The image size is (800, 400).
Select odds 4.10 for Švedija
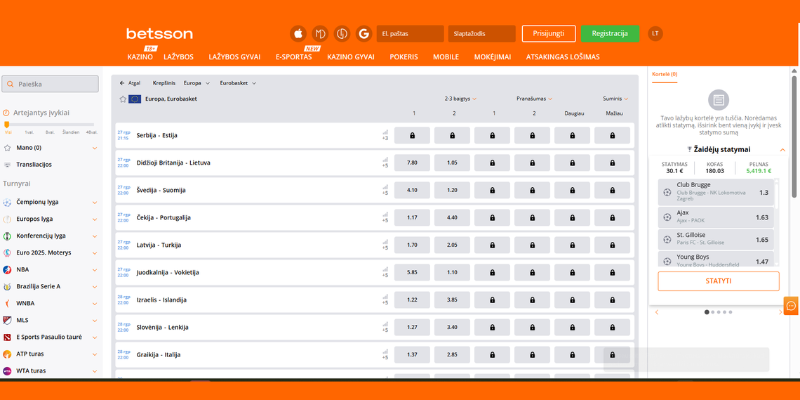tap(412, 190)
